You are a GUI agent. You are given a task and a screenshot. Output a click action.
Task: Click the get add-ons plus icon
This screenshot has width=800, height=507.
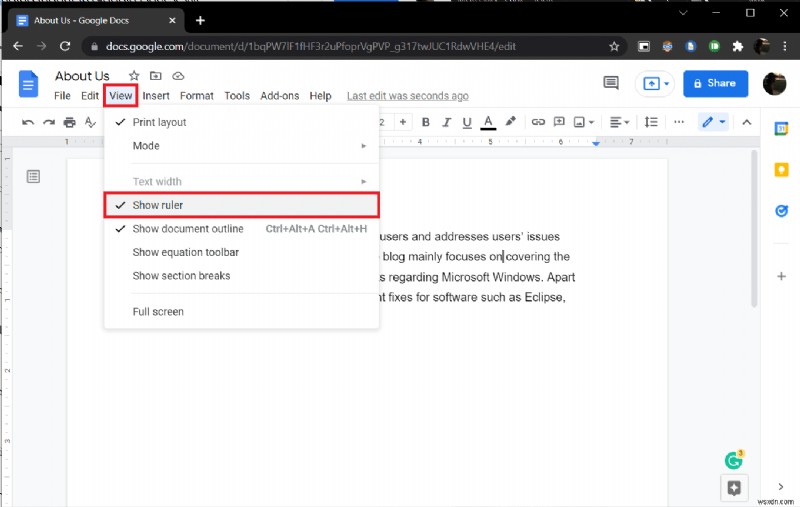[x=781, y=276]
